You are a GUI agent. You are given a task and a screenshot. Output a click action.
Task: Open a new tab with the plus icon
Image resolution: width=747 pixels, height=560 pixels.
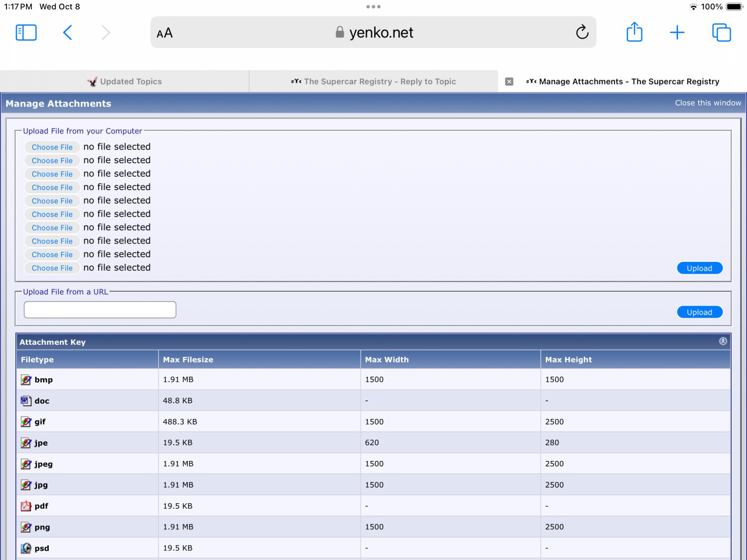click(x=677, y=33)
